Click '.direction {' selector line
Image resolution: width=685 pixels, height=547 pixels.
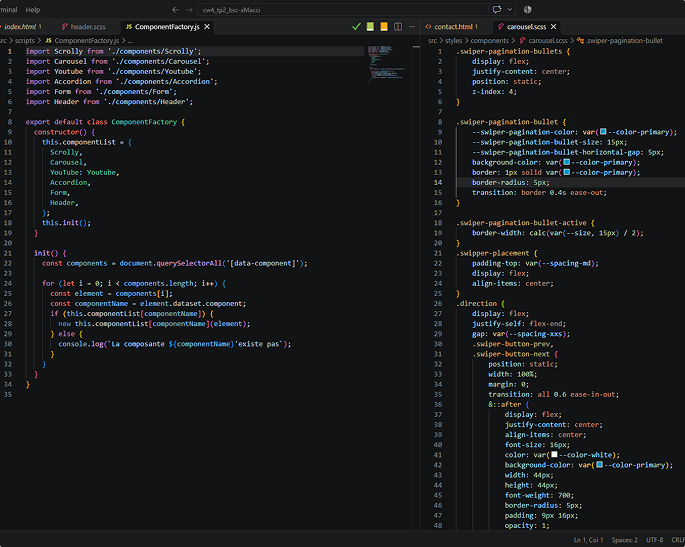coord(480,303)
